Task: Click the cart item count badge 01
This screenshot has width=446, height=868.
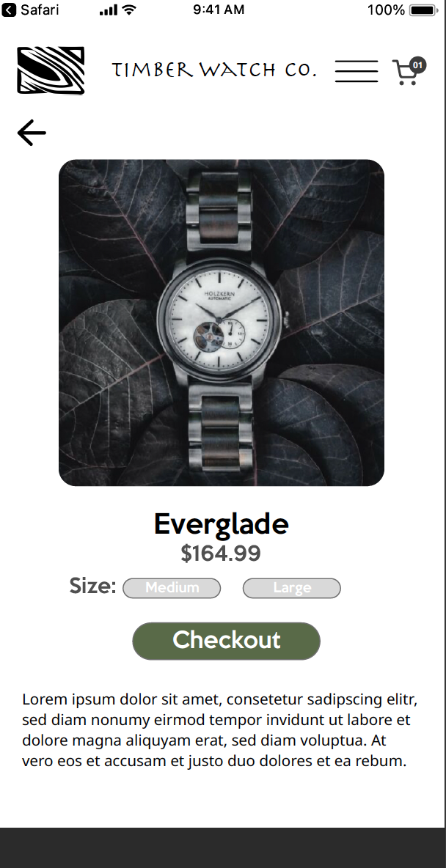Action: click(x=417, y=65)
